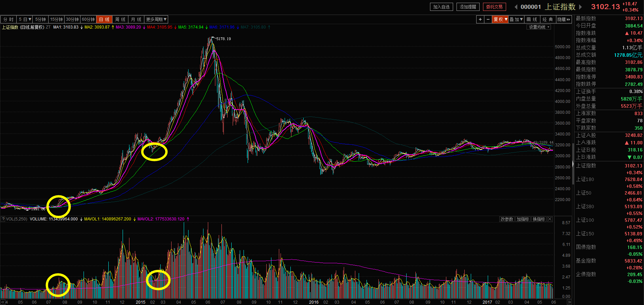Open the 5日 period dropdown
The image size is (644, 305).
[x=25, y=19]
